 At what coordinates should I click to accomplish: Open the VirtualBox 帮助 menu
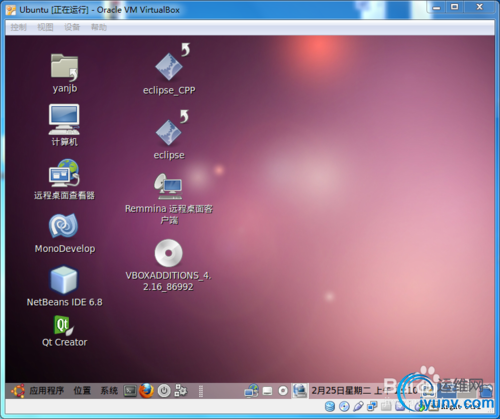point(99,27)
